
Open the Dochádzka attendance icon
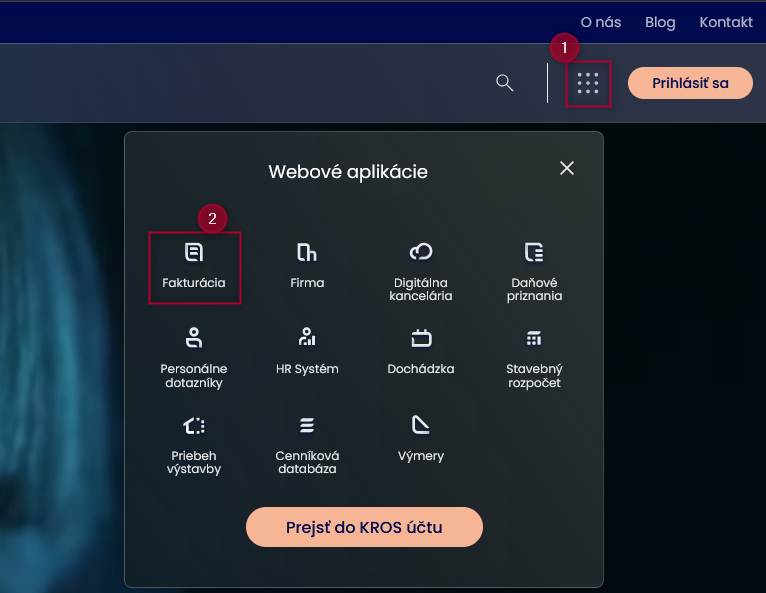(421, 337)
